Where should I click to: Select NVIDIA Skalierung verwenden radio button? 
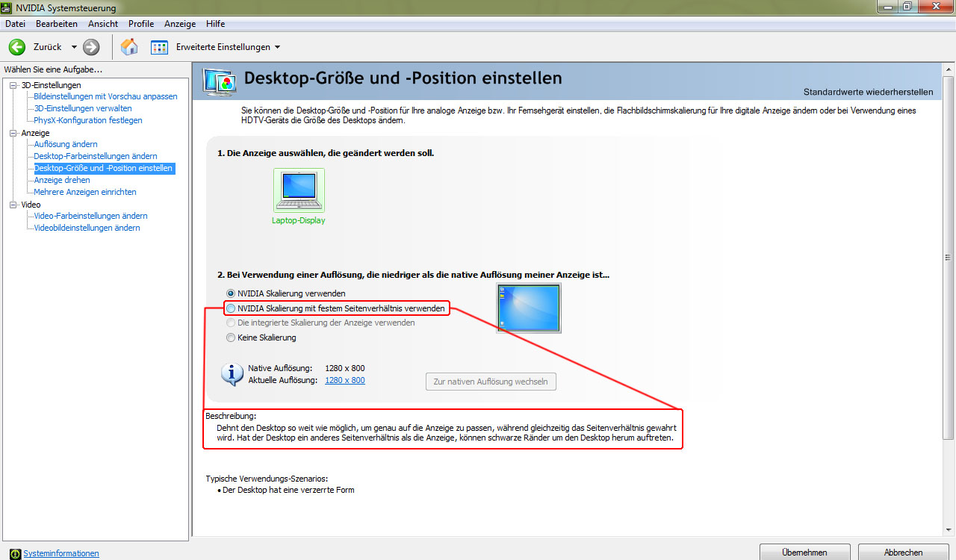[232, 293]
